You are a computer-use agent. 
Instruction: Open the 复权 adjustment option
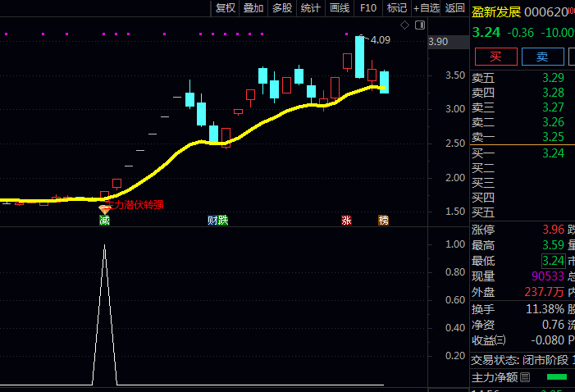click(225, 7)
